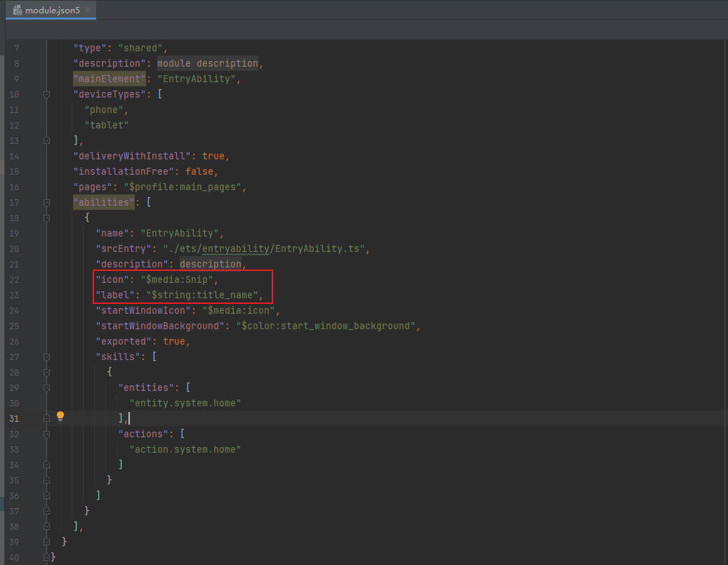Click the "tablet" device type string
728x565 pixels.
[106, 126]
